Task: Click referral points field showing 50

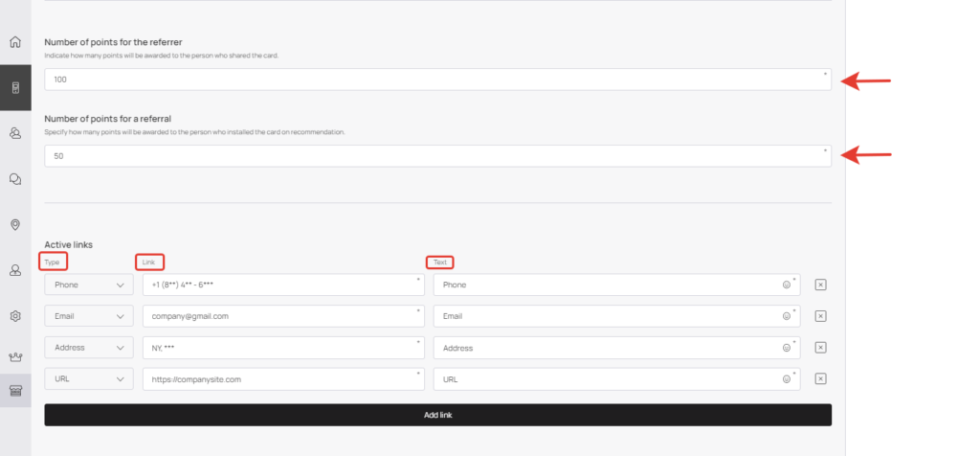Action: click(x=437, y=156)
